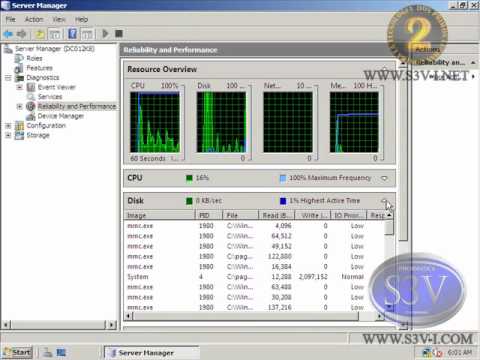
Task: Click the Configuration node icon
Action: click(x=19, y=126)
